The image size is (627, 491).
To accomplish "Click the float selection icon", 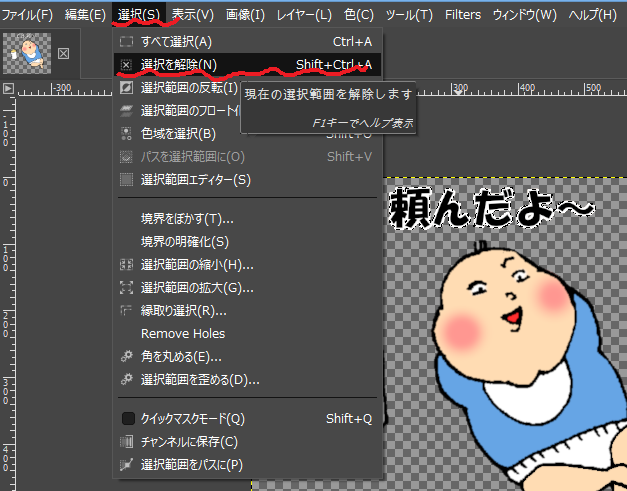I will pyautogui.click(x=126, y=111).
